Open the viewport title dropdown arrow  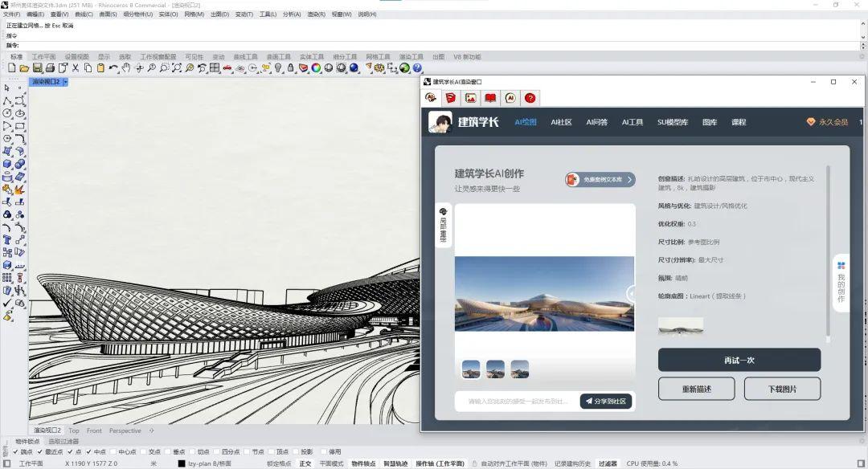coord(65,82)
